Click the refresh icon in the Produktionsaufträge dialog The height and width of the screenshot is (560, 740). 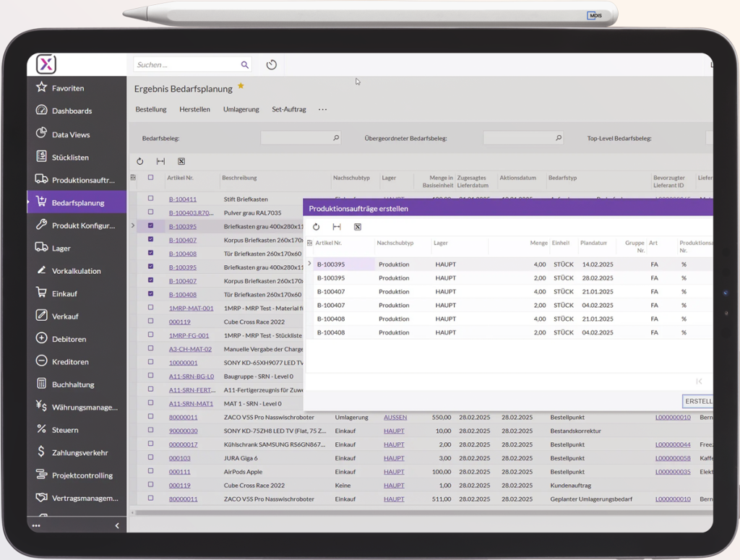[316, 227]
